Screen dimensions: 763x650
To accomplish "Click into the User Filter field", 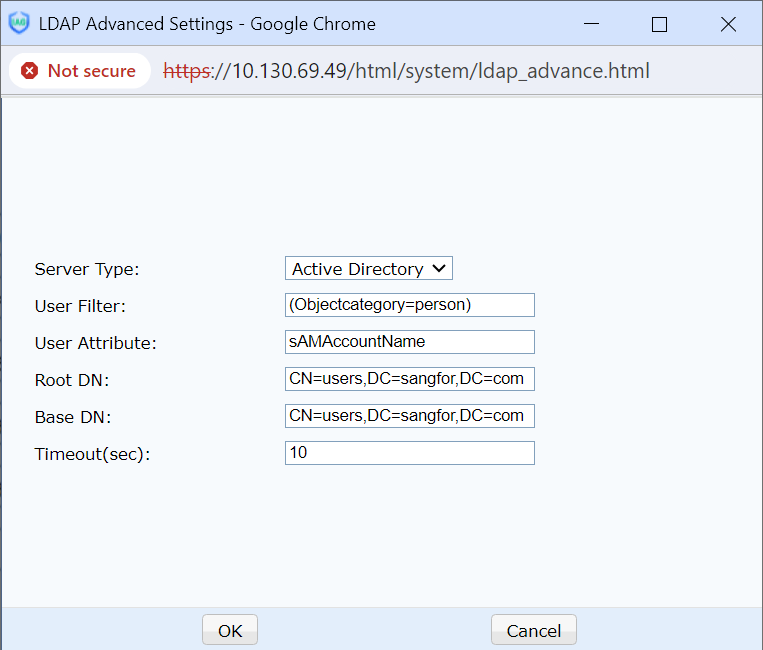I will pos(409,305).
